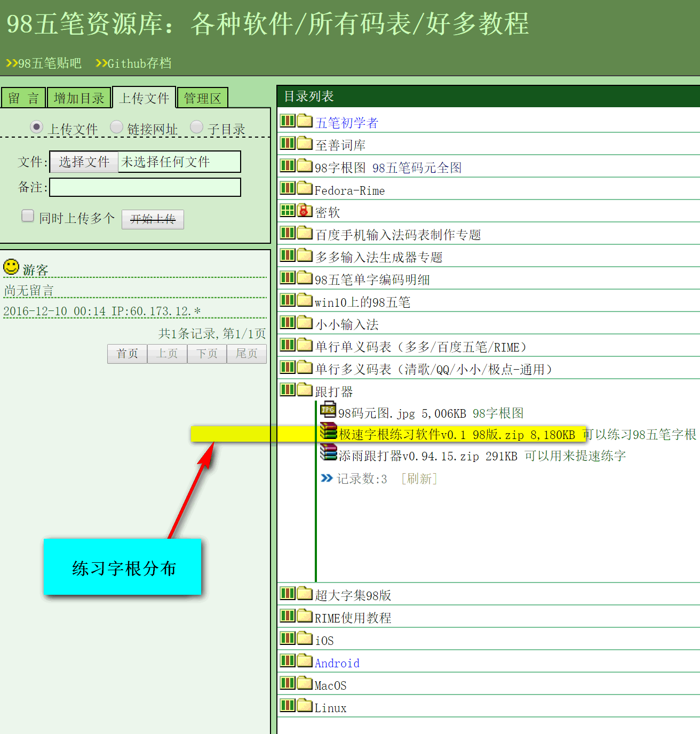The width and height of the screenshot is (700, 734).
Task: Expand the 小小输入法 directory
Action: tap(288, 322)
